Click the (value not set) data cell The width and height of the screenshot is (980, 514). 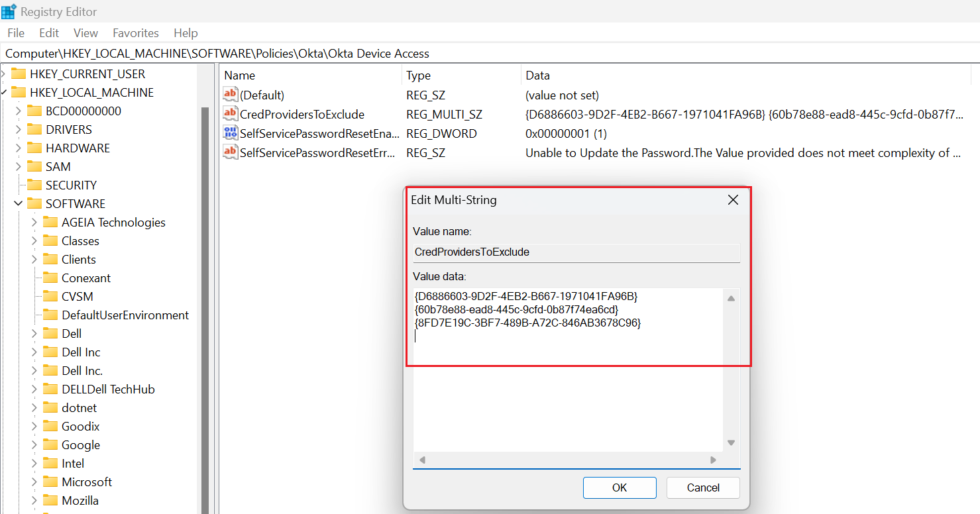point(562,95)
